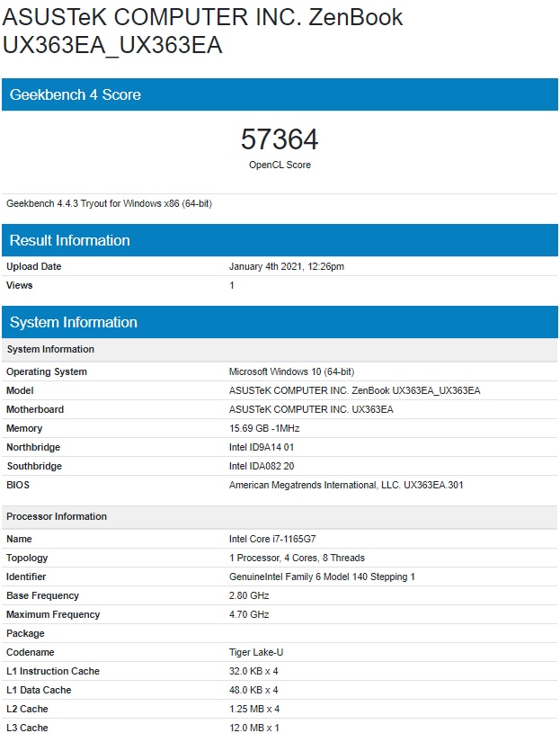Click the BIOS label
This screenshot has width=560, height=742.
18,485
